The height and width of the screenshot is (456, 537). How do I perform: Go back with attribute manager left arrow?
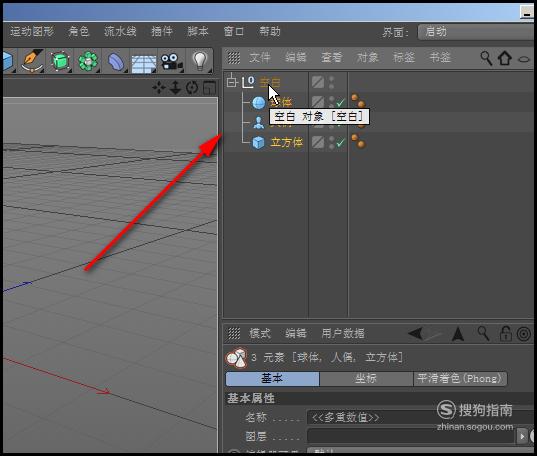[x=416, y=333]
